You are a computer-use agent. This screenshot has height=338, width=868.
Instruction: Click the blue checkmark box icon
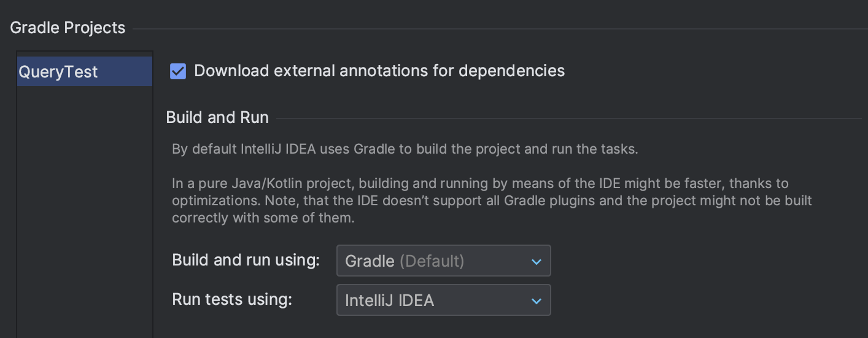click(x=178, y=71)
